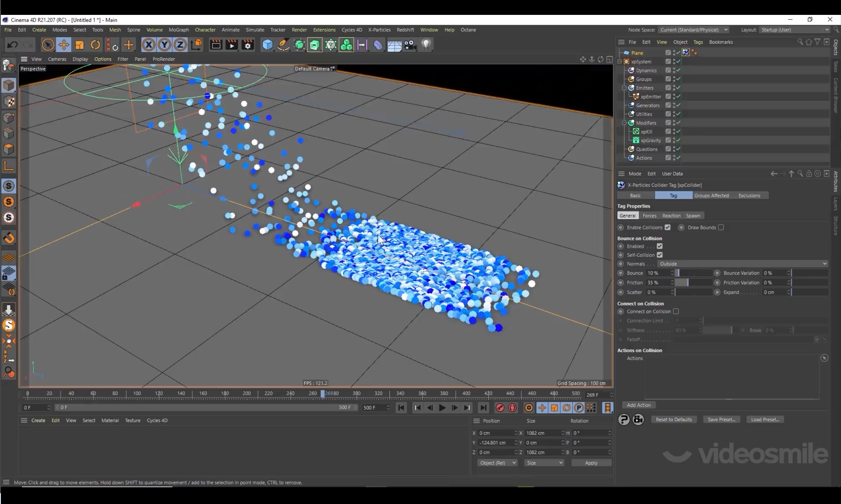Toggle the X axis lock icon
Image resolution: width=841 pixels, height=504 pixels.
pos(148,45)
